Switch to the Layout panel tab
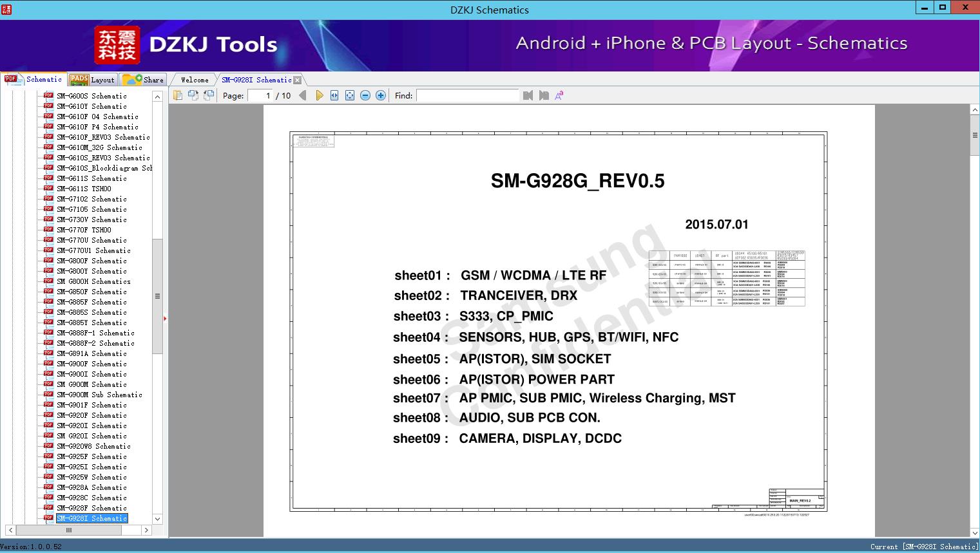 [92, 80]
